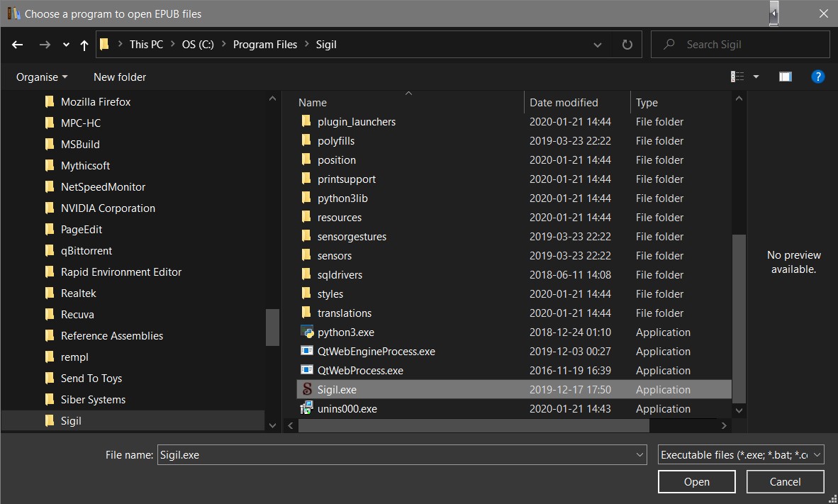Select the sensorgestures folder name
838x504 pixels.
[352, 236]
